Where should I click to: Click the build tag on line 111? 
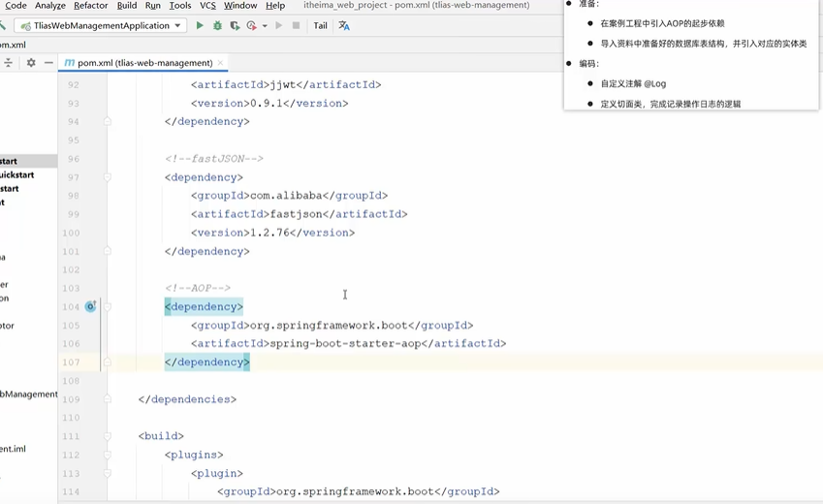point(161,436)
